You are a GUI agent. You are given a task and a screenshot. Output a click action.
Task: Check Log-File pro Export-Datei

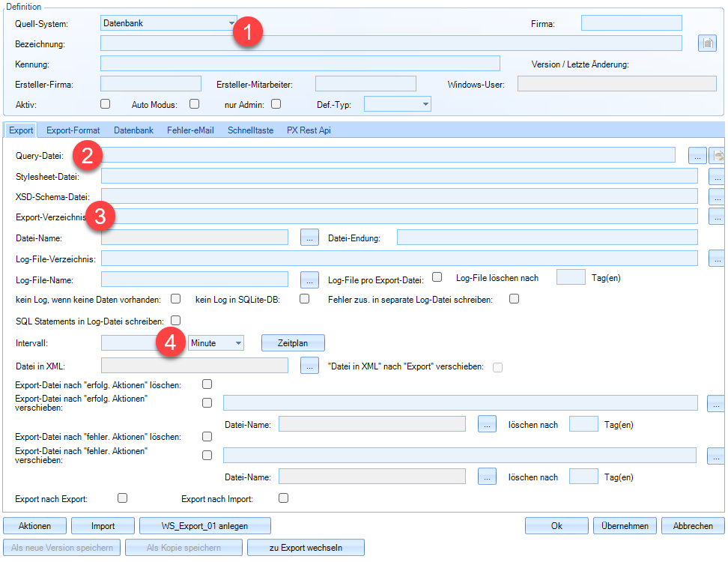pyautogui.click(x=437, y=277)
